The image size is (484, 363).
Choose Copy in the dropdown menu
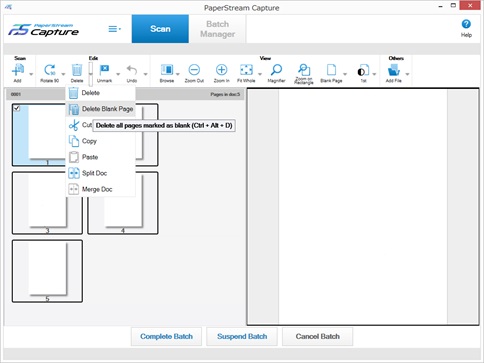pyautogui.click(x=101, y=141)
